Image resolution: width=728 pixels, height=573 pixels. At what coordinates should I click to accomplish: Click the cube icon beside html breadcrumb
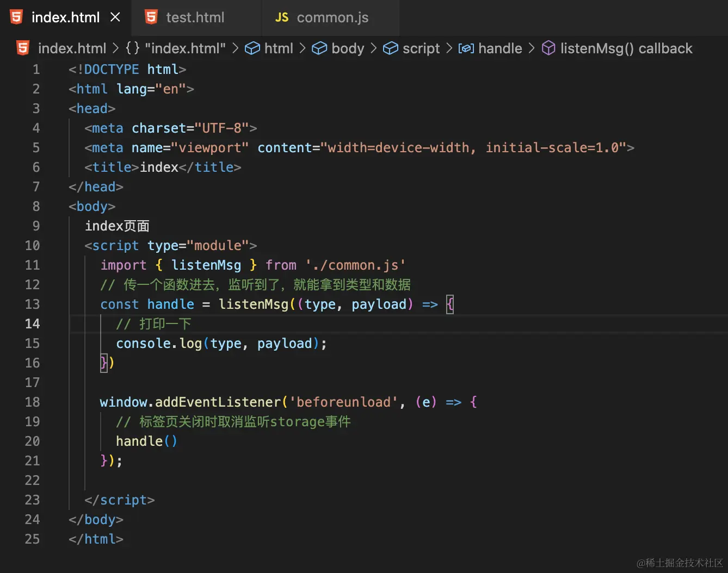[252, 48]
